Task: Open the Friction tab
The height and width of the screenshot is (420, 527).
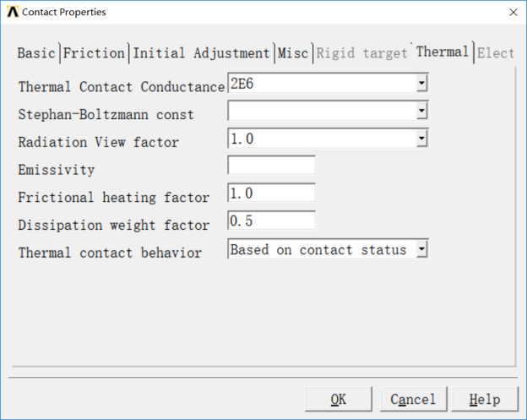Action: coord(94,53)
